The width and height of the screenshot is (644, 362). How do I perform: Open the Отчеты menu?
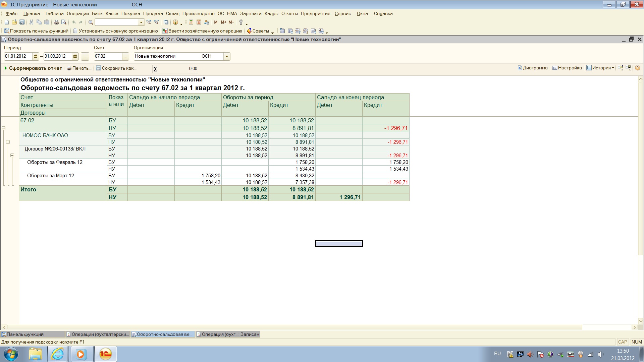(289, 13)
